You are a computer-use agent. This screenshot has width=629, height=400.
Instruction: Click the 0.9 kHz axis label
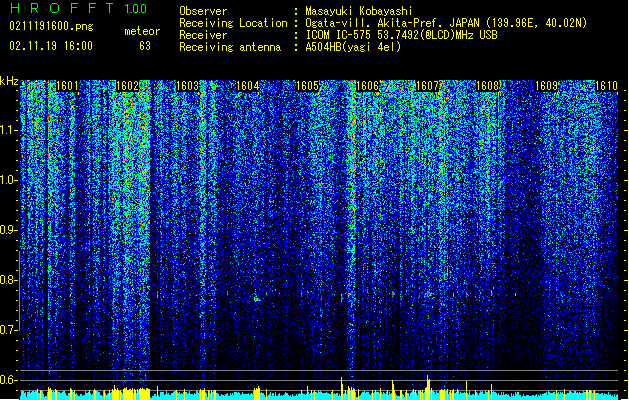pyautogui.click(x=9, y=230)
